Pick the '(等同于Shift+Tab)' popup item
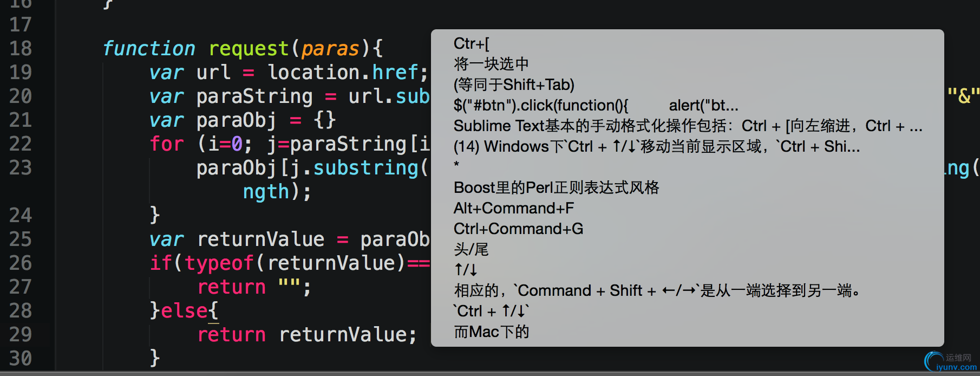Viewport: 980px width, 376px height. click(x=687, y=85)
